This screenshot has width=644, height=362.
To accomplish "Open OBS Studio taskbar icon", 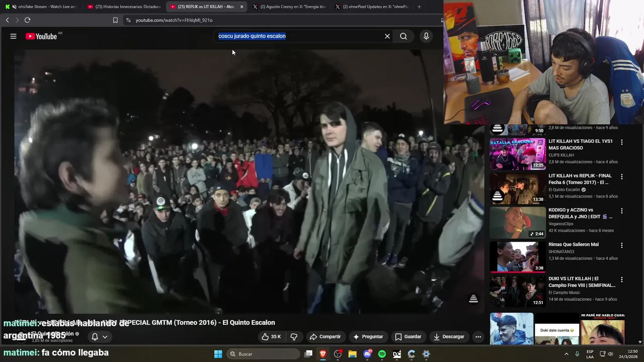I will 338,354.
